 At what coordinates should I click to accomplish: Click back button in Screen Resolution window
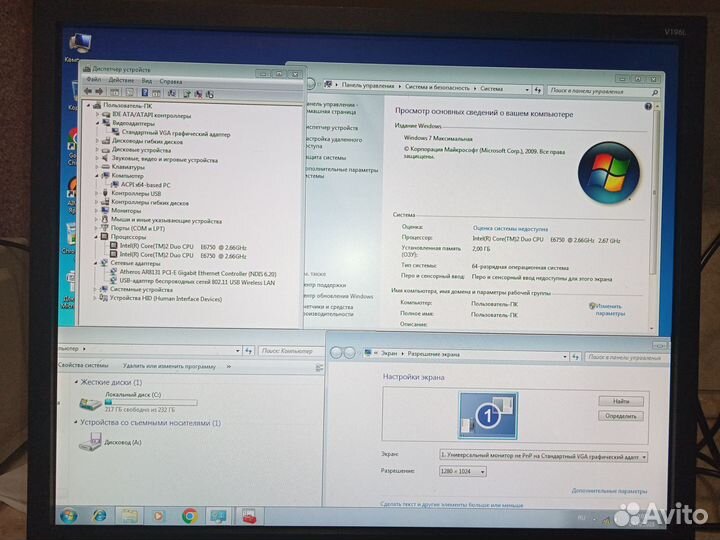(x=336, y=353)
